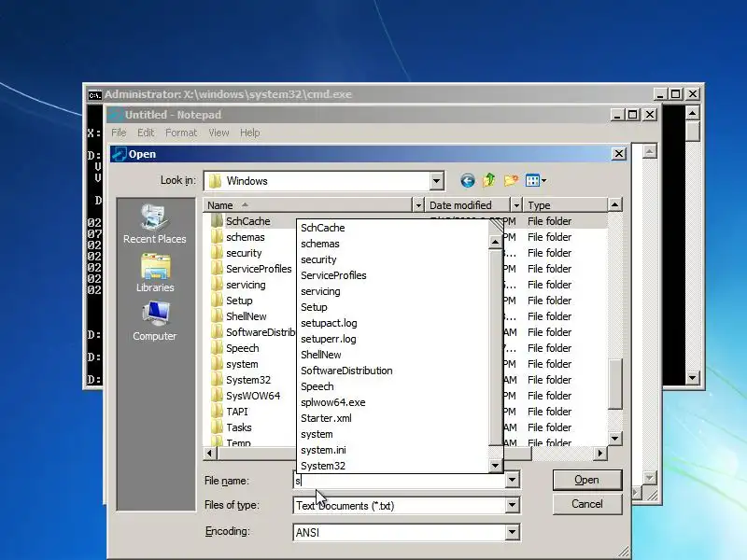The height and width of the screenshot is (560, 747).
Task: Open the Name column filter arrow
Action: (418, 205)
